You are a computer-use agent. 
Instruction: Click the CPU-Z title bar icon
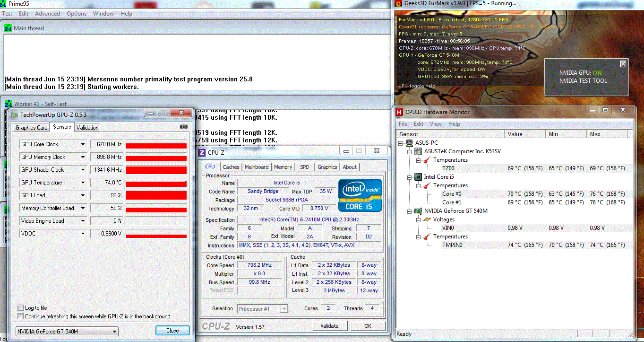(202, 152)
